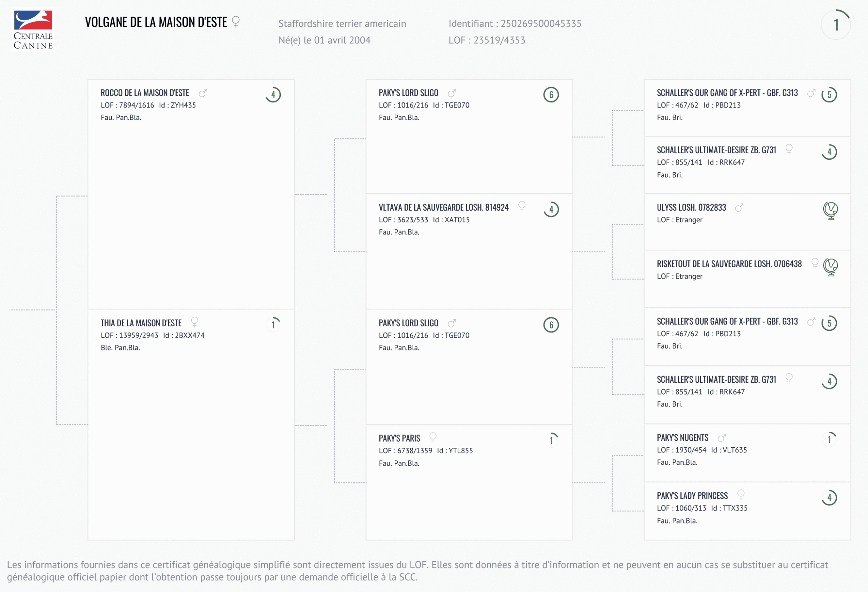The width and height of the screenshot is (868, 592).
Task: Open Paky's Lady Princess pedigree entry
Action: [692, 496]
